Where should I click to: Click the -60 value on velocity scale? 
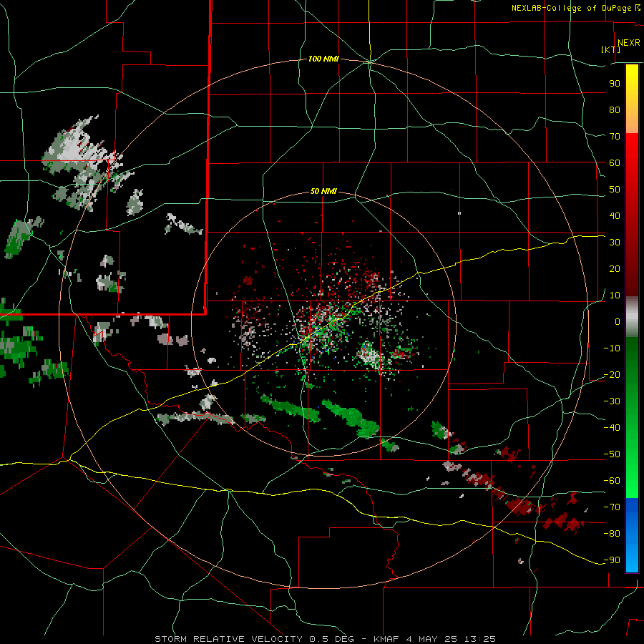(612, 481)
